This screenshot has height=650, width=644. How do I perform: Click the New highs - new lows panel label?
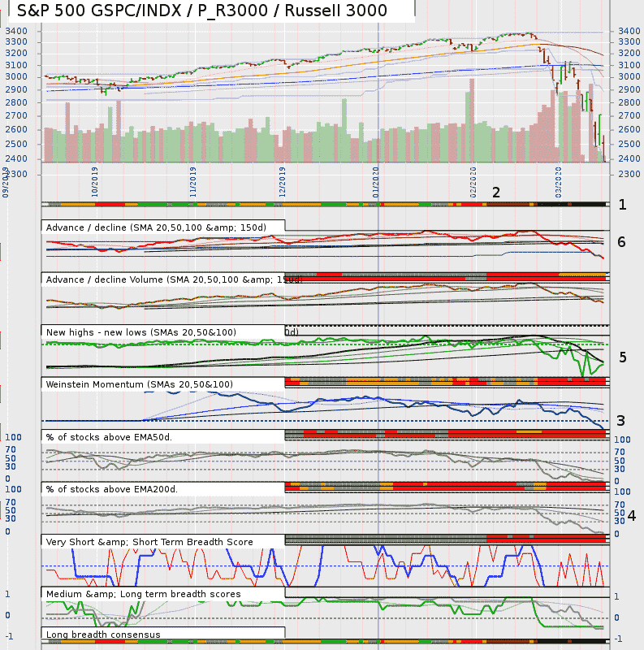coord(141,332)
